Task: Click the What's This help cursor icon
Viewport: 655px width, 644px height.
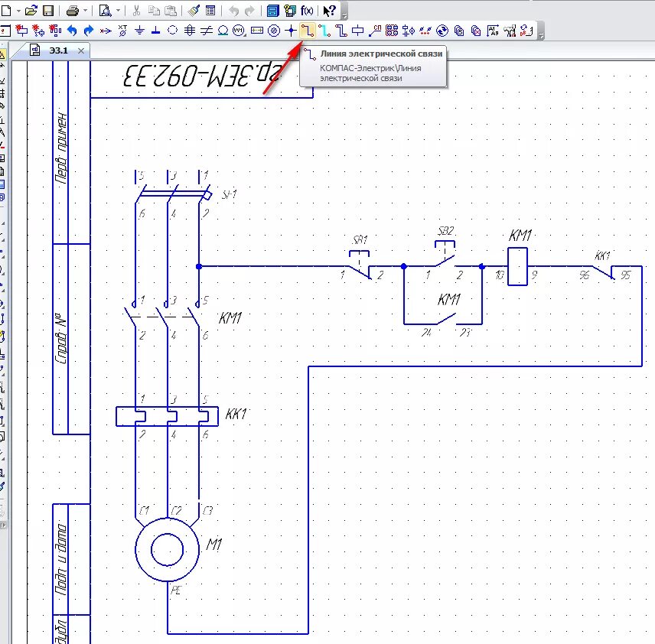Action: click(329, 11)
